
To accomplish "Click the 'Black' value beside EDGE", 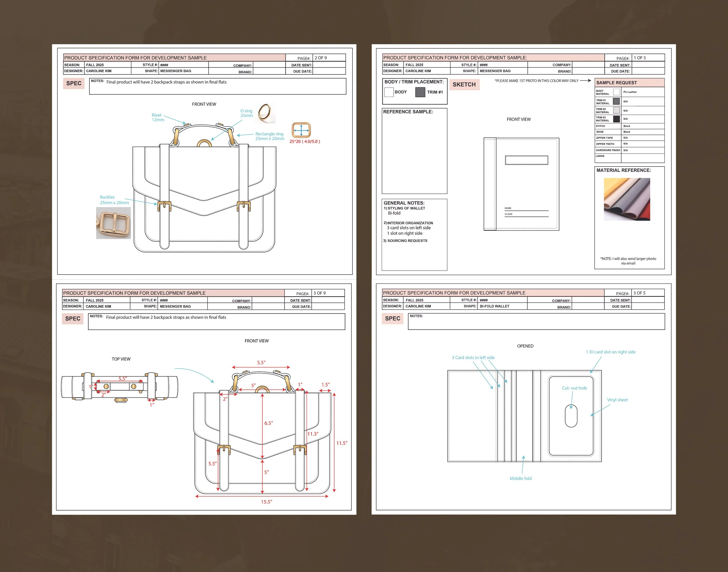I will (x=627, y=132).
